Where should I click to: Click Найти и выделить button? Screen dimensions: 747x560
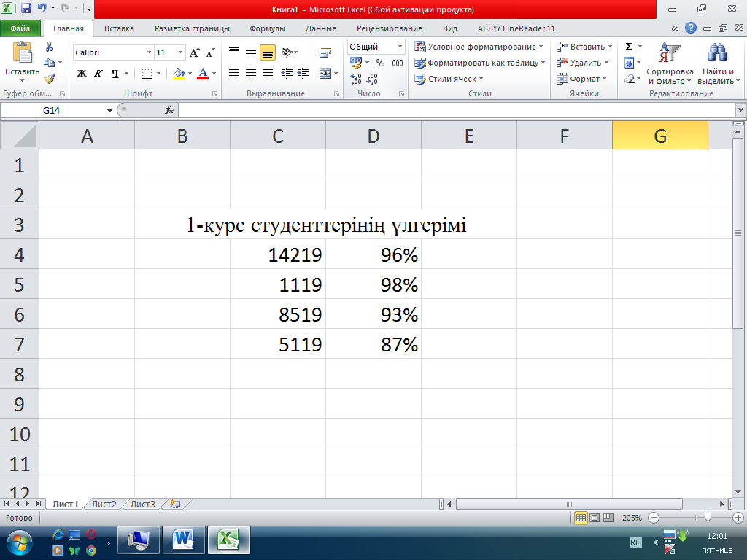pyautogui.click(x=719, y=63)
